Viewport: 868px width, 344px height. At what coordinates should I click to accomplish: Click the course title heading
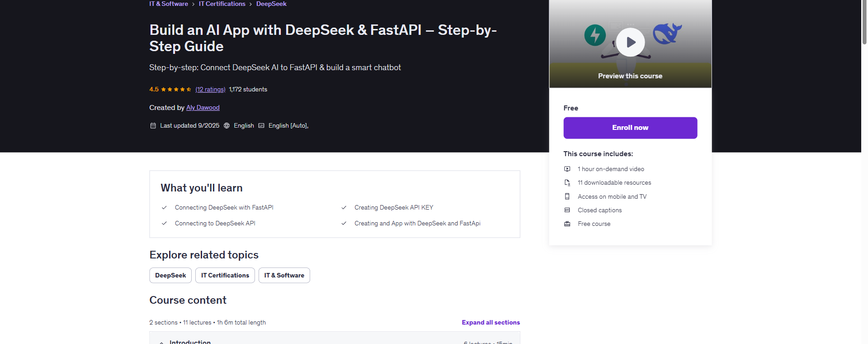click(323, 38)
